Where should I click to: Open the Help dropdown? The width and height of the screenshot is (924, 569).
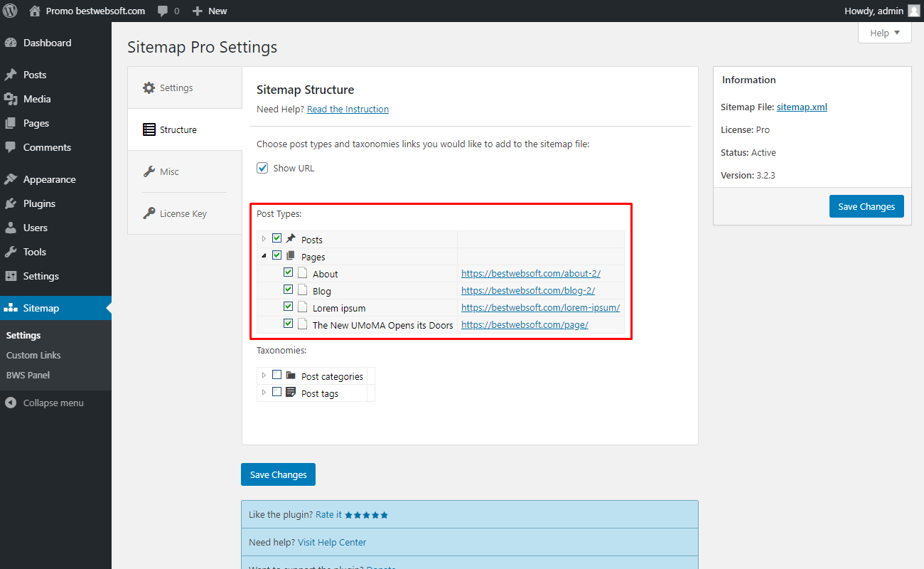click(885, 33)
